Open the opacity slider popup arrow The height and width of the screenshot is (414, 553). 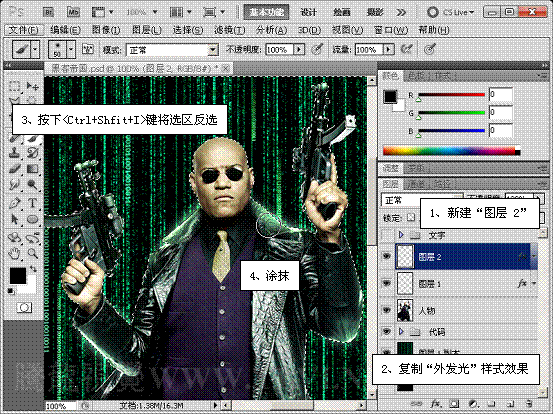[299, 49]
